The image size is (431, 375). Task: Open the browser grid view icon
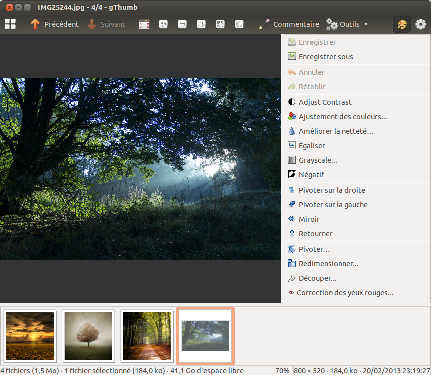[10, 24]
